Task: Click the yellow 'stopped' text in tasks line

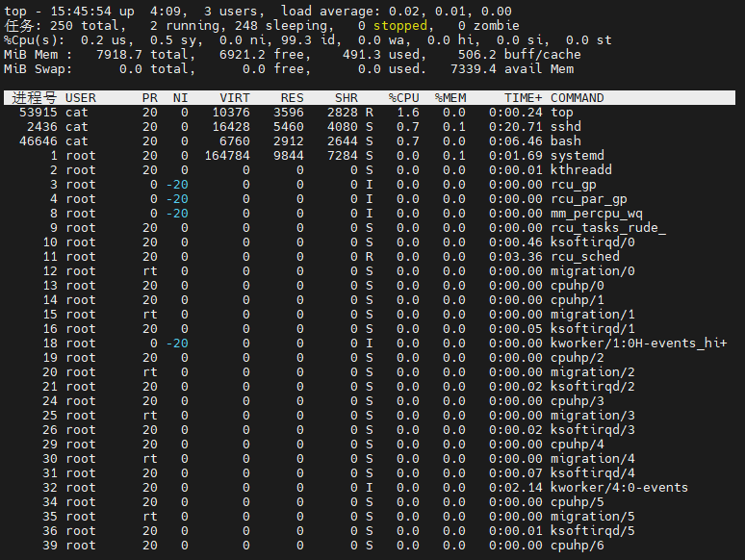Action: pos(399,26)
